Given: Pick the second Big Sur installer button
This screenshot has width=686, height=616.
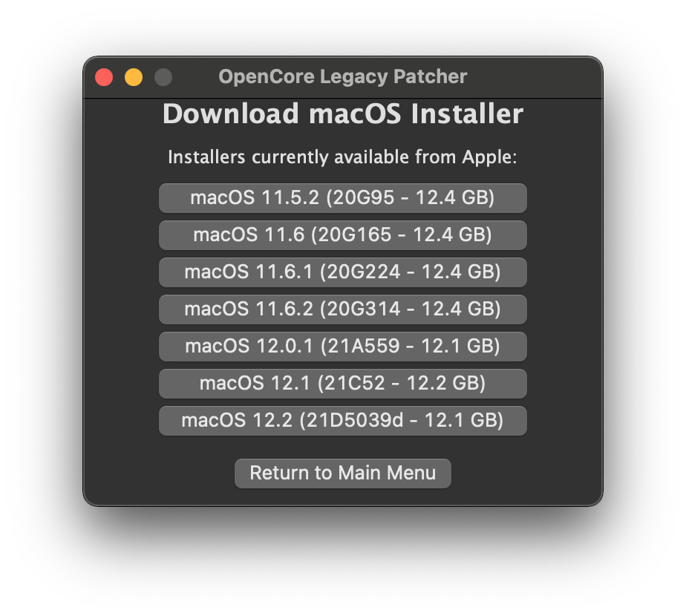Looking at the screenshot, I should coord(342,235).
